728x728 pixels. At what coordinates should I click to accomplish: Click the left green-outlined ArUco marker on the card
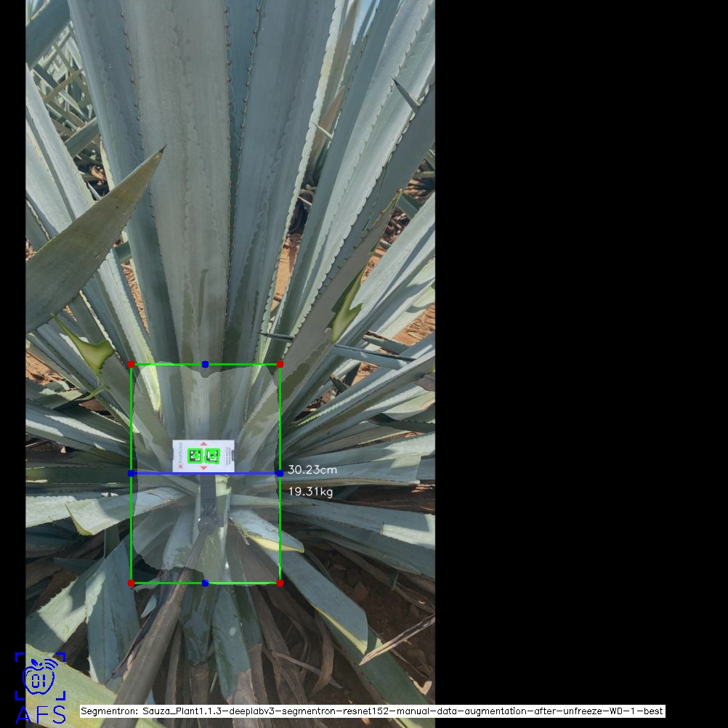[x=195, y=456]
